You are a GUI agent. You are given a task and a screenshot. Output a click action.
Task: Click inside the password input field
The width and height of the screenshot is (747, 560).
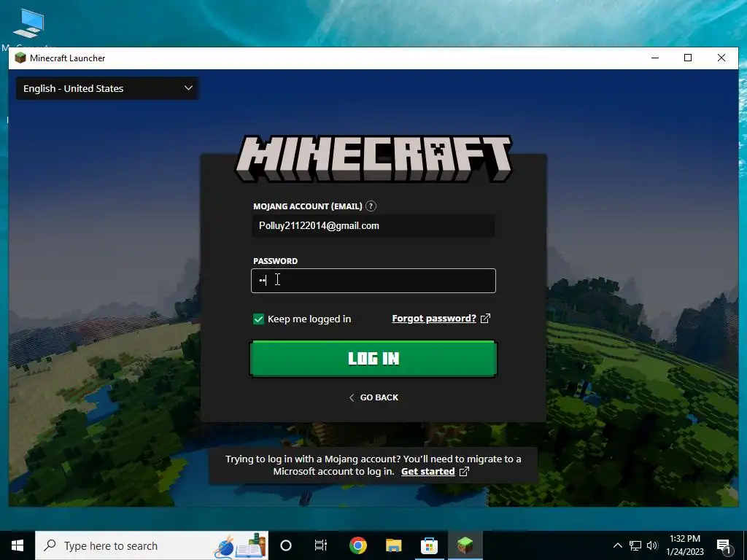pos(373,281)
